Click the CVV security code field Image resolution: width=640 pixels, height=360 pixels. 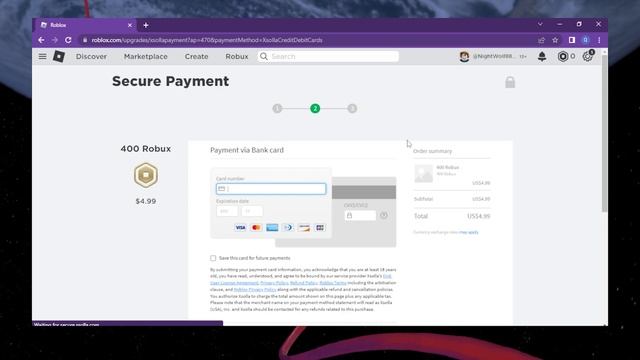coord(360,216)
